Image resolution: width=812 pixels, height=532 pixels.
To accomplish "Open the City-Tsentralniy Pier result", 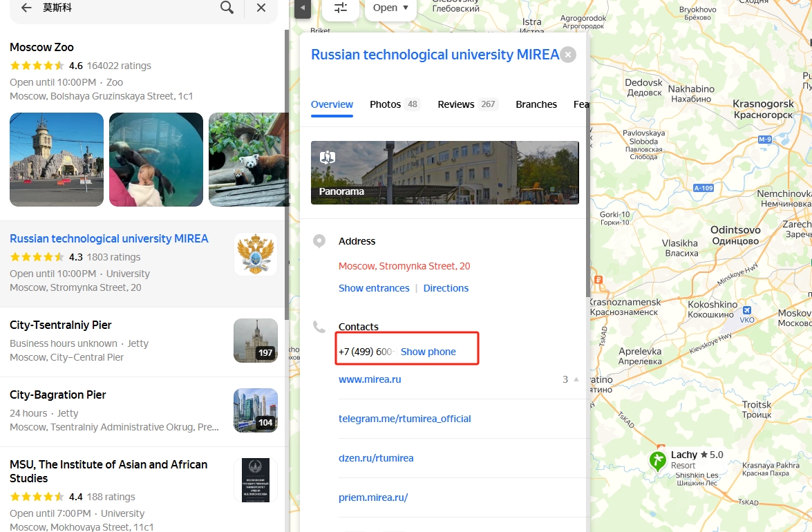I will point(61,325).
